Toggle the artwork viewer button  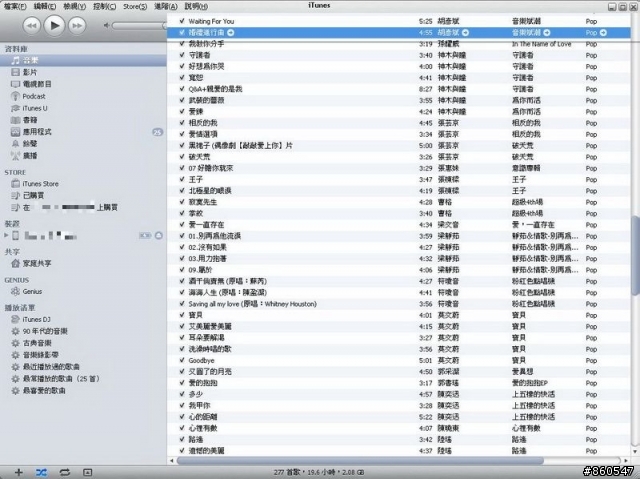87,472
